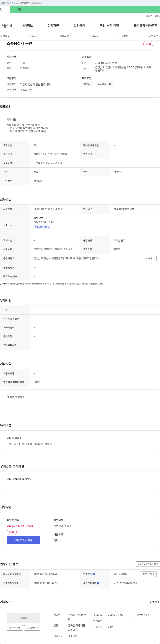Click the 국민연금, 고용보험, 산재보험, 건강보험 text
Image resolution: width=160 pixels, height=644 pixels.
[53, 249]
